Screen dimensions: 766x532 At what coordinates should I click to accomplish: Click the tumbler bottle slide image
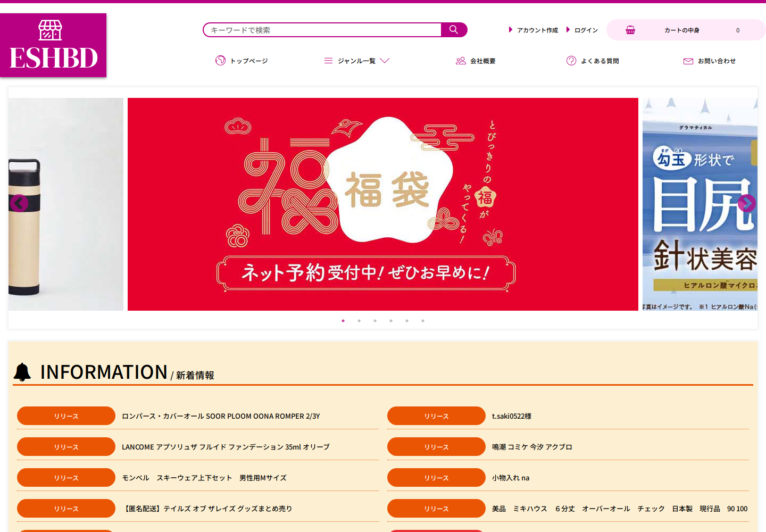tap(66, 204)
